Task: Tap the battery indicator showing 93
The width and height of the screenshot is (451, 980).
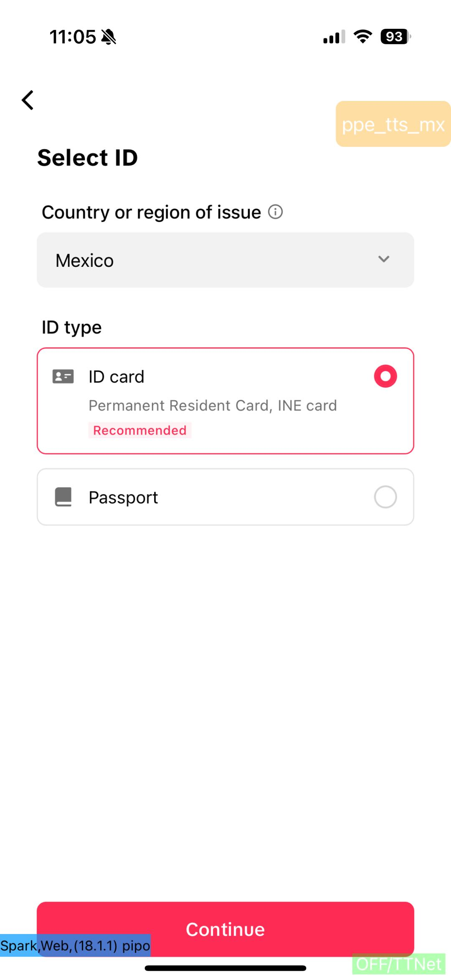Action: pyautogui.click(x=395, y=37)
